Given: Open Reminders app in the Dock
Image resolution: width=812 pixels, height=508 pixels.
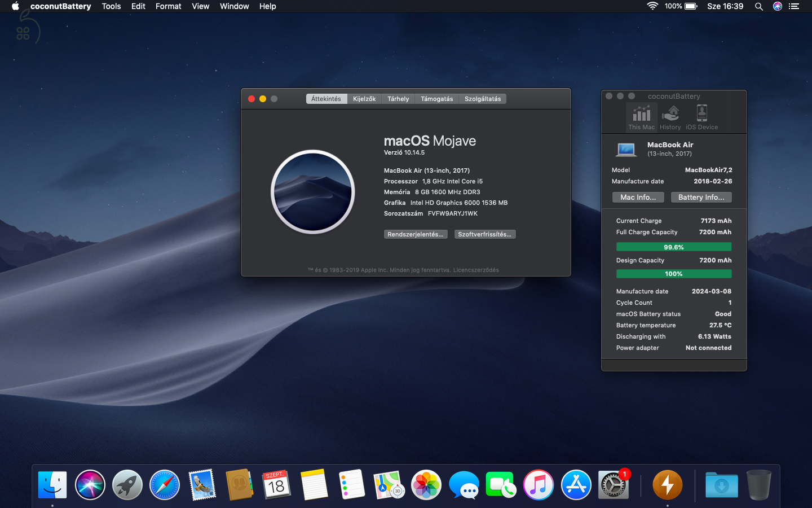Looking at the screenshot, I should click(352, 485).
